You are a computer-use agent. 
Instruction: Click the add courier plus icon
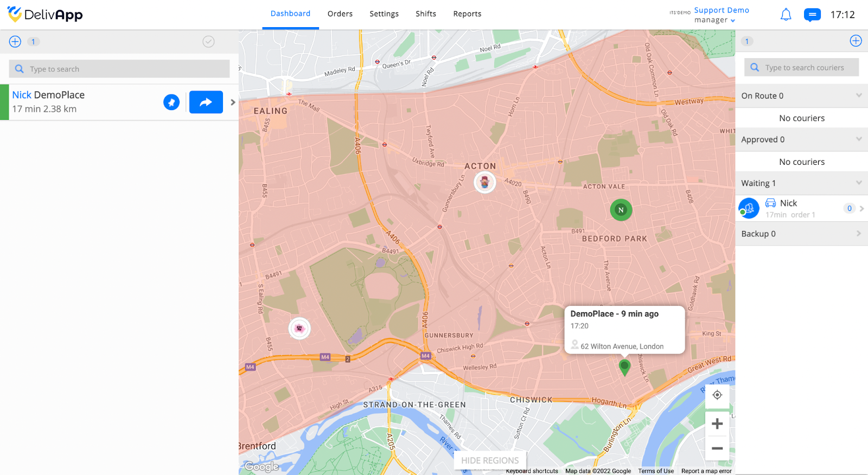pyautogui.click(x=856, y=41)
